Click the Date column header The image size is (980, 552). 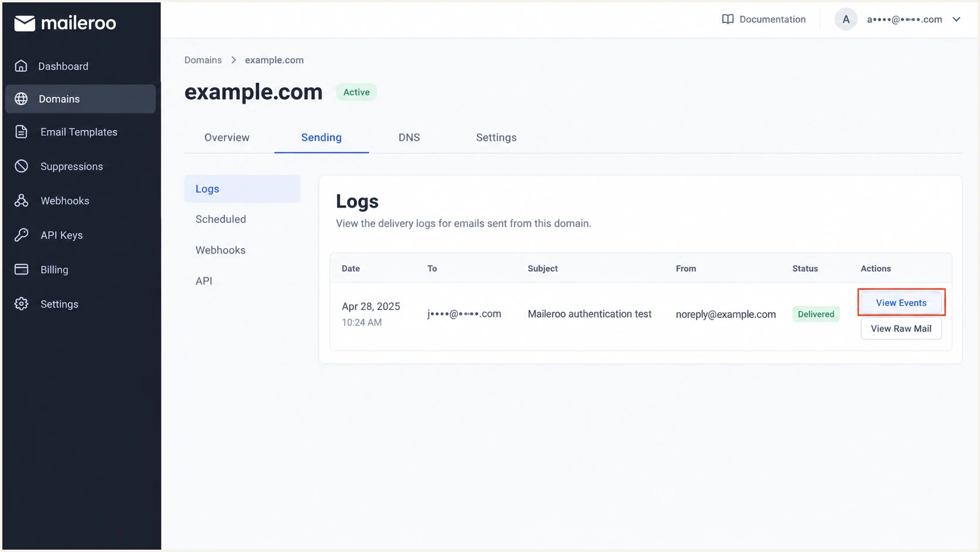point(351,268)
